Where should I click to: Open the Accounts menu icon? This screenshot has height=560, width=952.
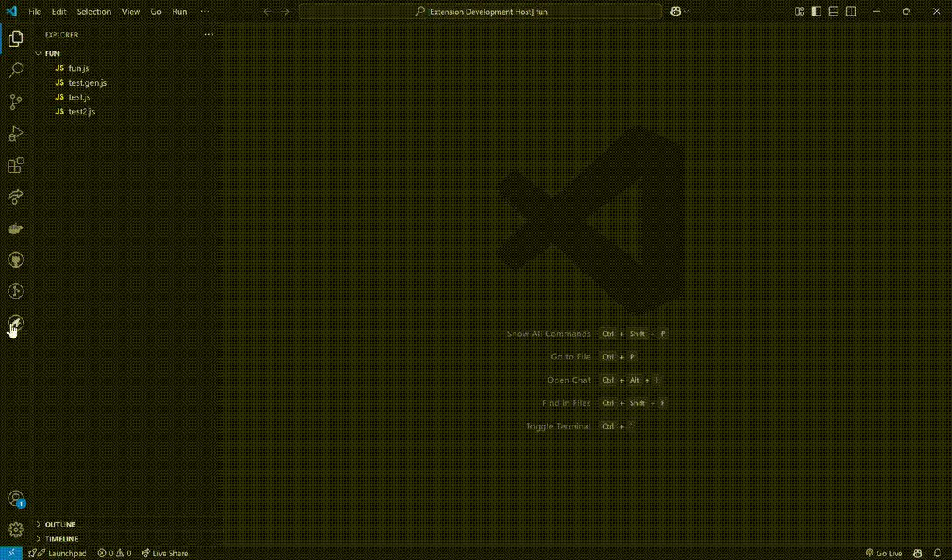coord(16,499)
